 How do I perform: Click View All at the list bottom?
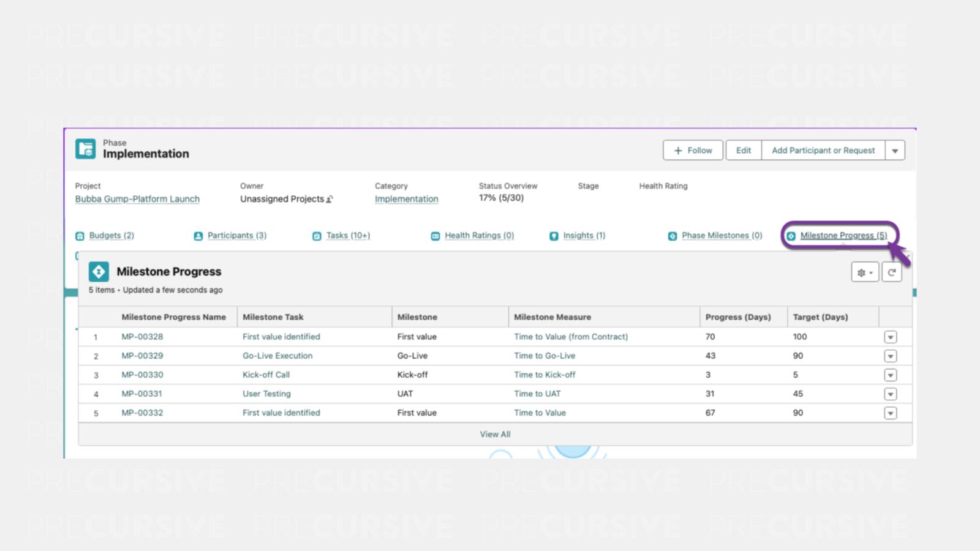click(495, 434)
